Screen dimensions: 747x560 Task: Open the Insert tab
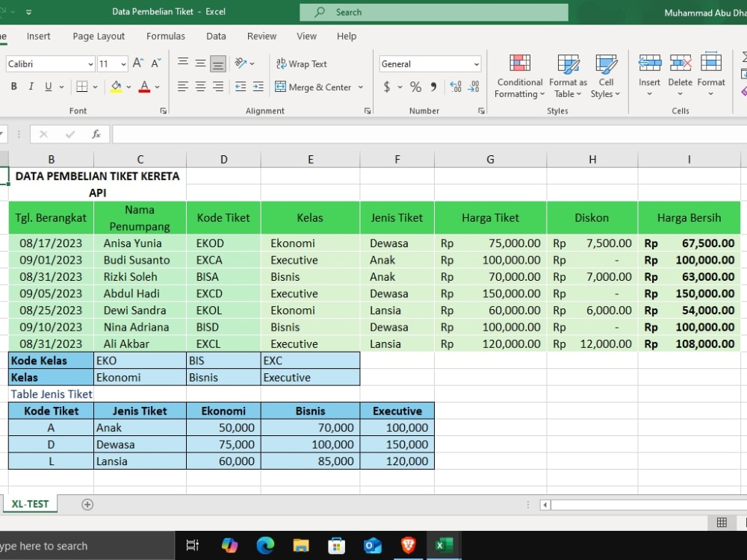tap(38, 36)
